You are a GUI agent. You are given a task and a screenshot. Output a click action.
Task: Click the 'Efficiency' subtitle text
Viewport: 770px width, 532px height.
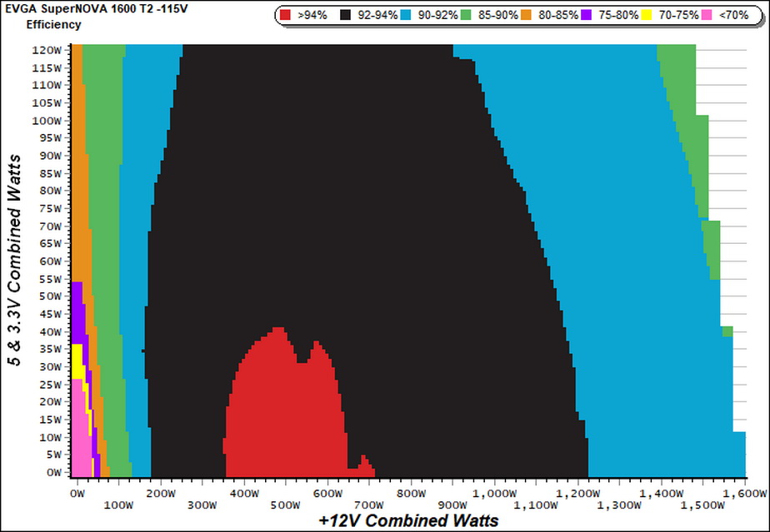tap(54, 24)
